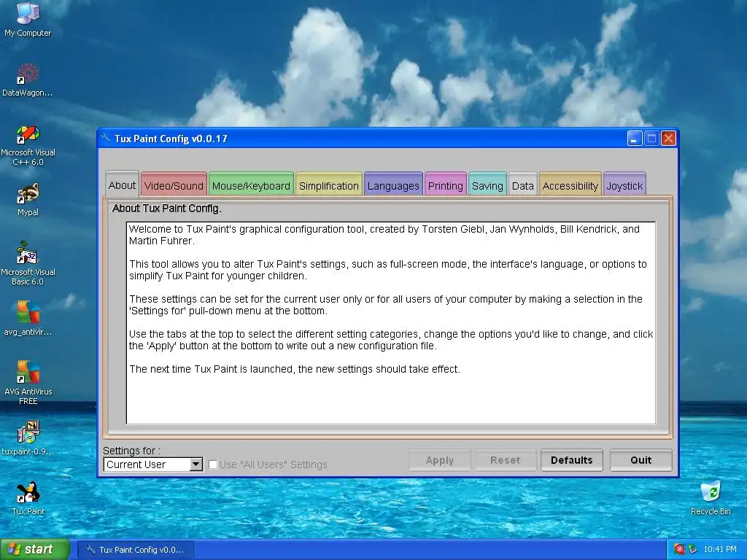Minimize the Tux Paint Config window
Screen dimensions: 747x560
(x=635, y=139)
